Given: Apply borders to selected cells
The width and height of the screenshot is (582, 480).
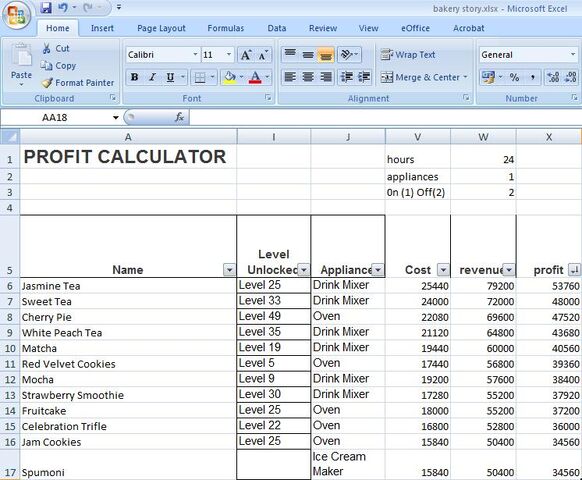Looking at the screenshot, I should pos(200,77).
